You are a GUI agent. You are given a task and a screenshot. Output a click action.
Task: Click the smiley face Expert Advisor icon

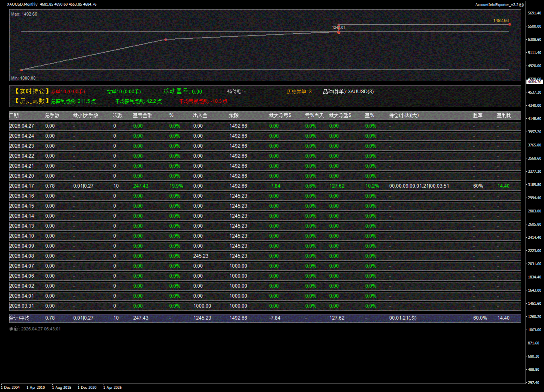pos(521,5)
